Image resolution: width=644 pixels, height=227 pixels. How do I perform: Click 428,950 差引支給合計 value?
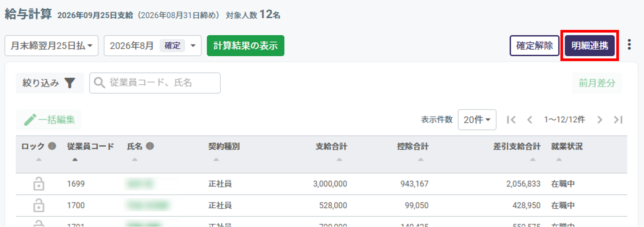[x=526, y=206]
